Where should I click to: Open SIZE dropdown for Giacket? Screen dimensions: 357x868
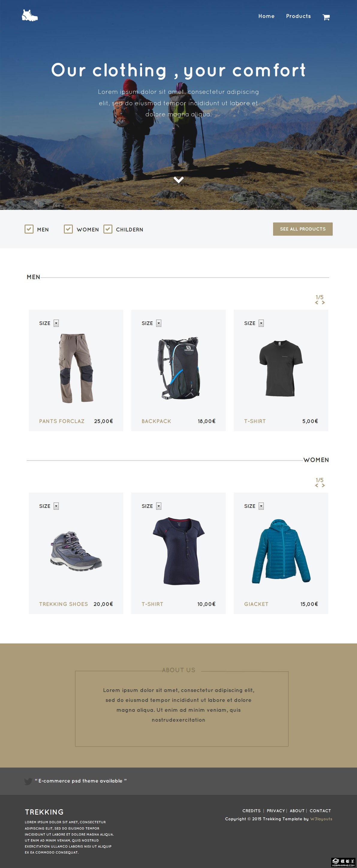(x=261, y=506)
